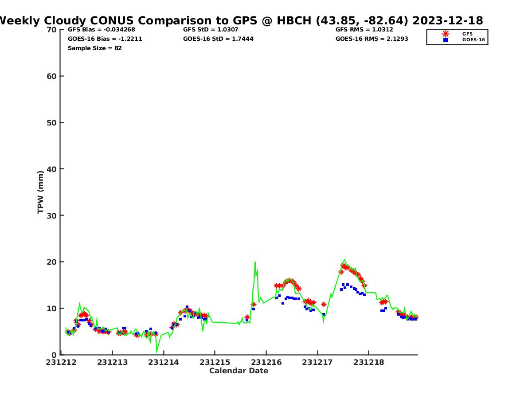The width and height of the screenshot is (532, 399).
Task: Click the GOES-16 Bias = -1.2211 statistic
Action: click(x=105, y=39)
